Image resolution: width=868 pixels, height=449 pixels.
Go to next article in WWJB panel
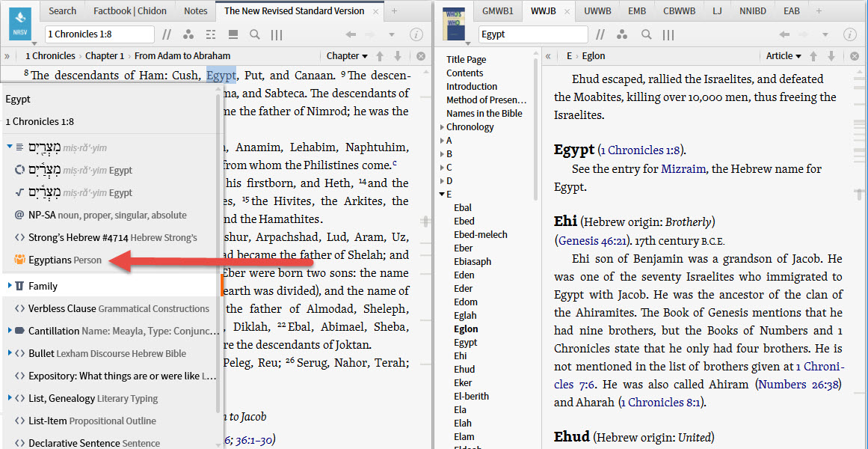coord(831,56)
